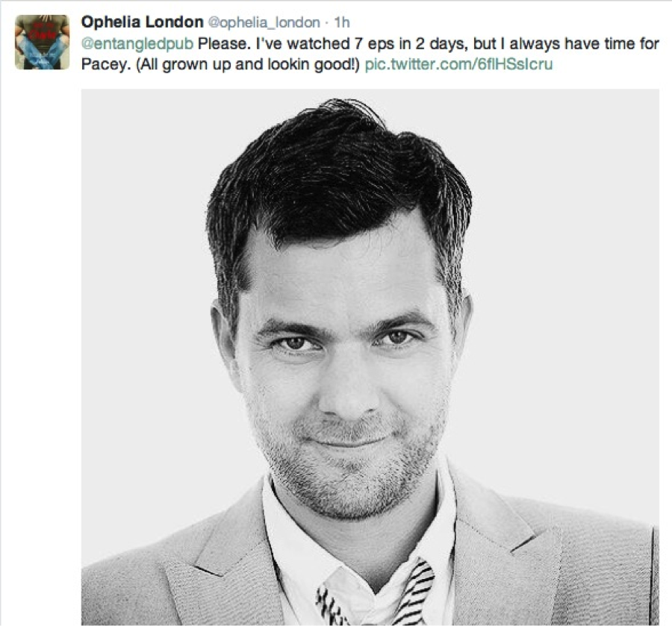The image size is (672, 626).
Task: Visit the @entangledpub mention
Action: coord(137,44)
